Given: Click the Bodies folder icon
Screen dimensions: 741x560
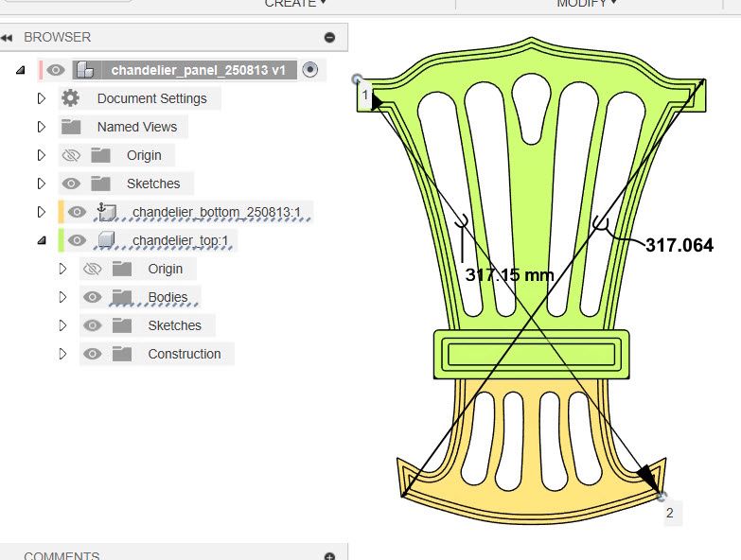Looking at the screenshot, I should point(121,297).
